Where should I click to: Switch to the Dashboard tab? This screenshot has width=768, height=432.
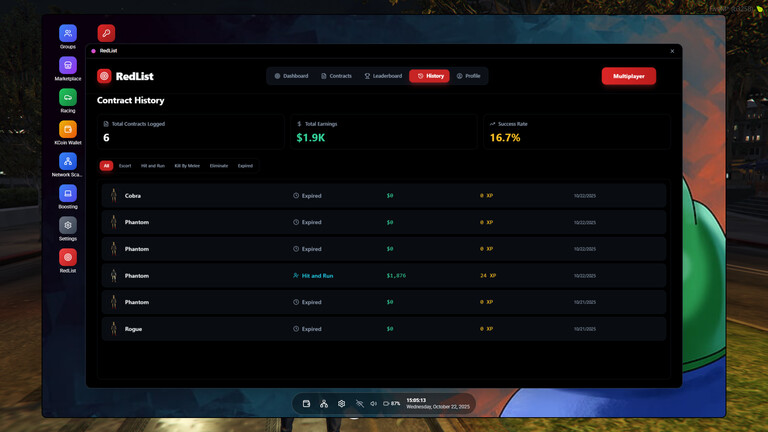(291, 76)
